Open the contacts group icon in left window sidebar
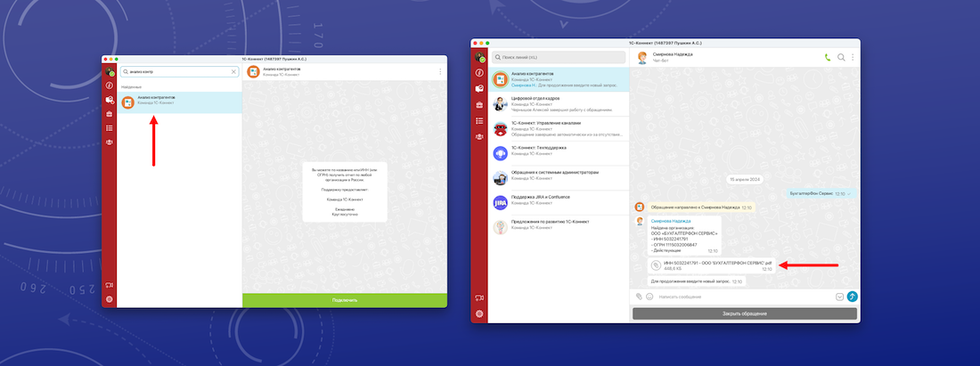The image size is (980, 366). (109, 142)
